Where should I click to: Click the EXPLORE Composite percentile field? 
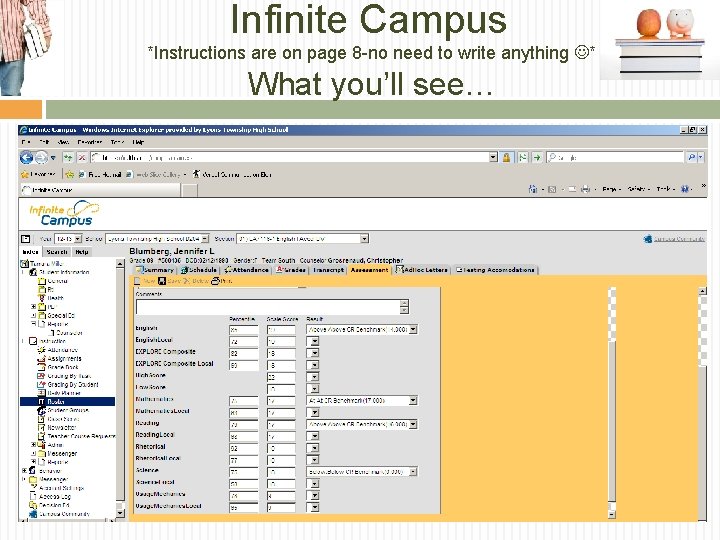tap(243, 354)
